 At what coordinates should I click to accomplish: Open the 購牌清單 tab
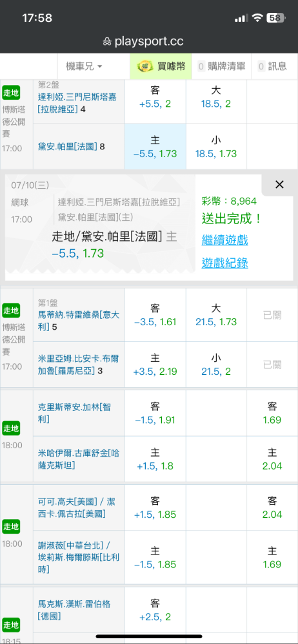click(x=221, y=66)
